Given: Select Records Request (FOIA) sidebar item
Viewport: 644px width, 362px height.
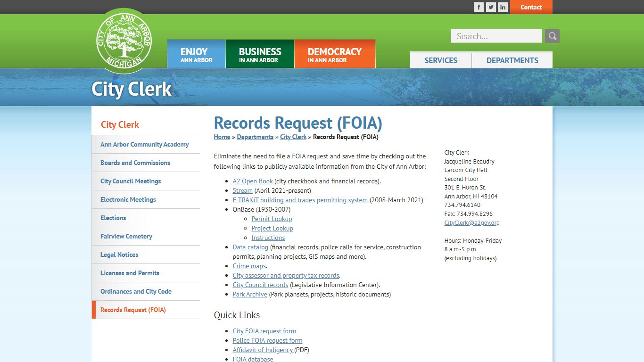Looking at the screenshot, I should (146, 310).
